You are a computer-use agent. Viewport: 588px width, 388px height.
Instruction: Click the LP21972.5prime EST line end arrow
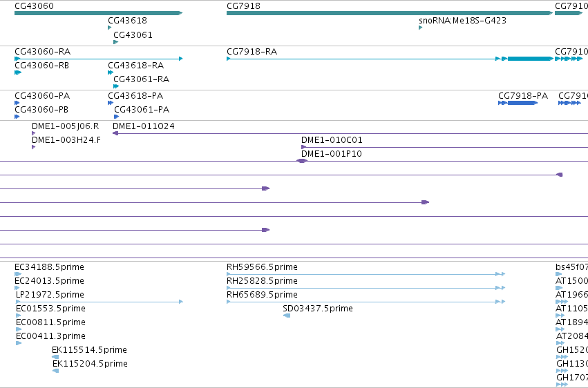[181, 302]
